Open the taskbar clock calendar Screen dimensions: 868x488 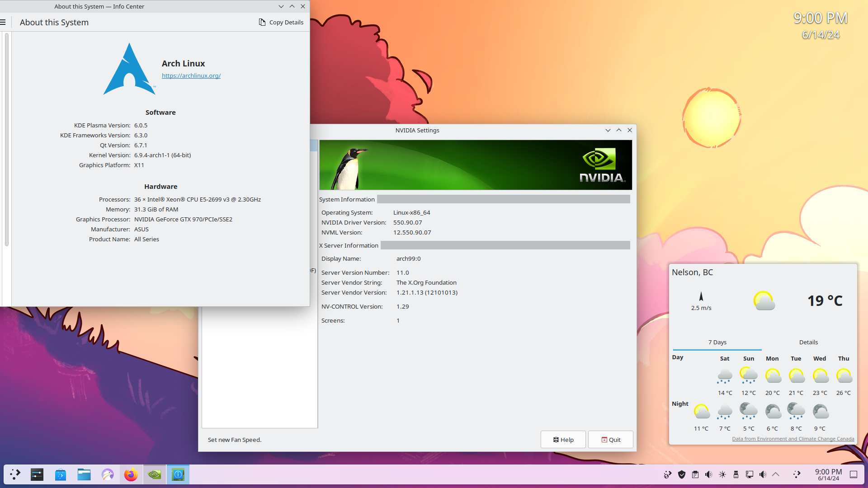pos(828,474)
